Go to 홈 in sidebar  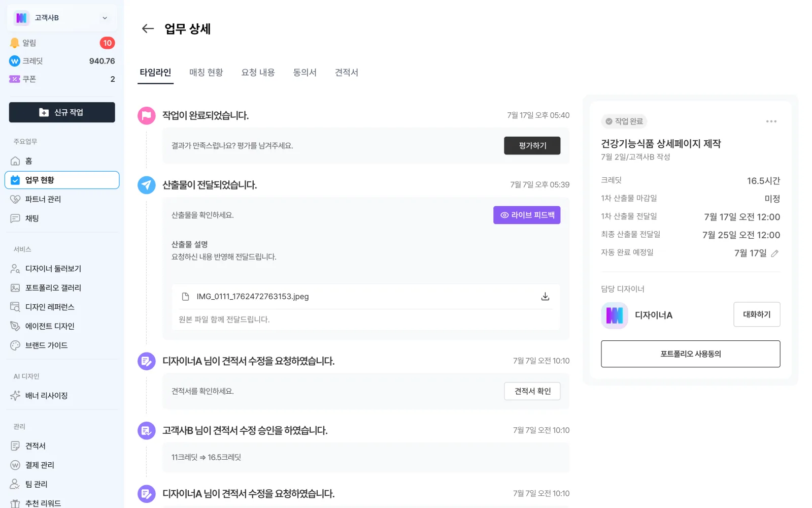coord(62,161)
